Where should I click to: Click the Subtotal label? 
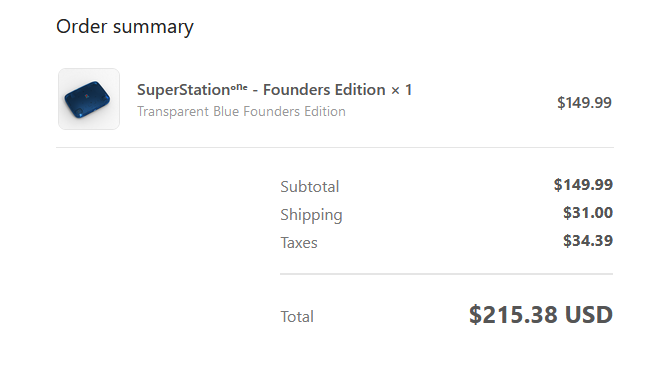[x=310, y=186]
